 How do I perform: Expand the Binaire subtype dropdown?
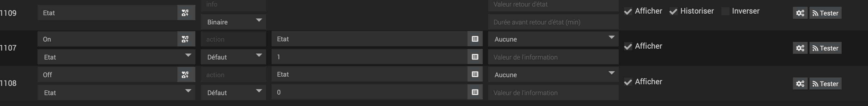[x=233, y=22]
